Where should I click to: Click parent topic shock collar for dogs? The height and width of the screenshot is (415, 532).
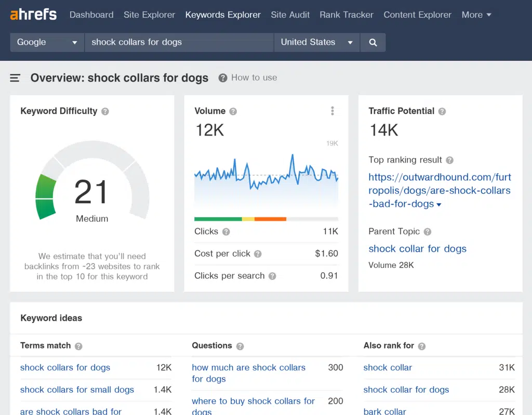tap(417, 248)
